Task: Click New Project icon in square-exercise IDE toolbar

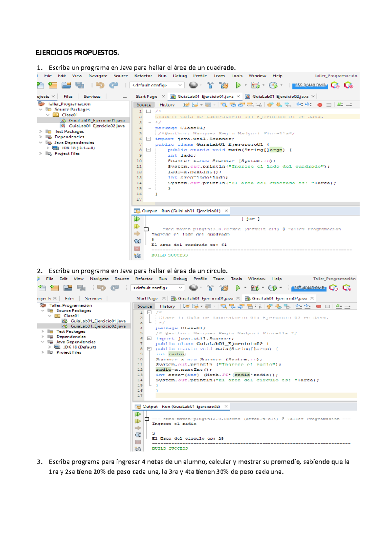Action: pos(53,85)
